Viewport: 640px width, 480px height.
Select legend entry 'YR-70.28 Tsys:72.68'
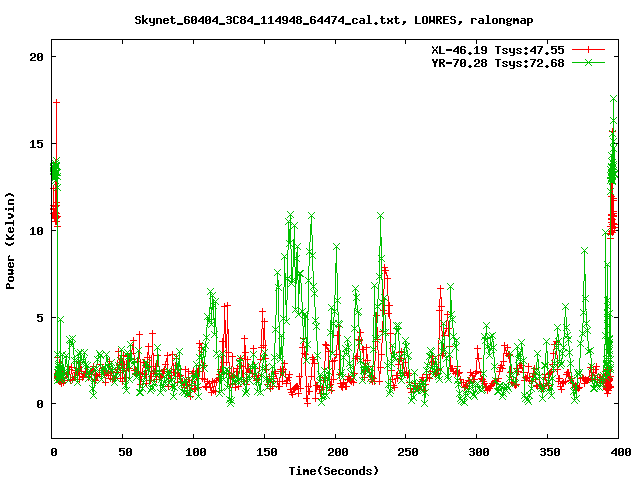click(x=498, y=63)
